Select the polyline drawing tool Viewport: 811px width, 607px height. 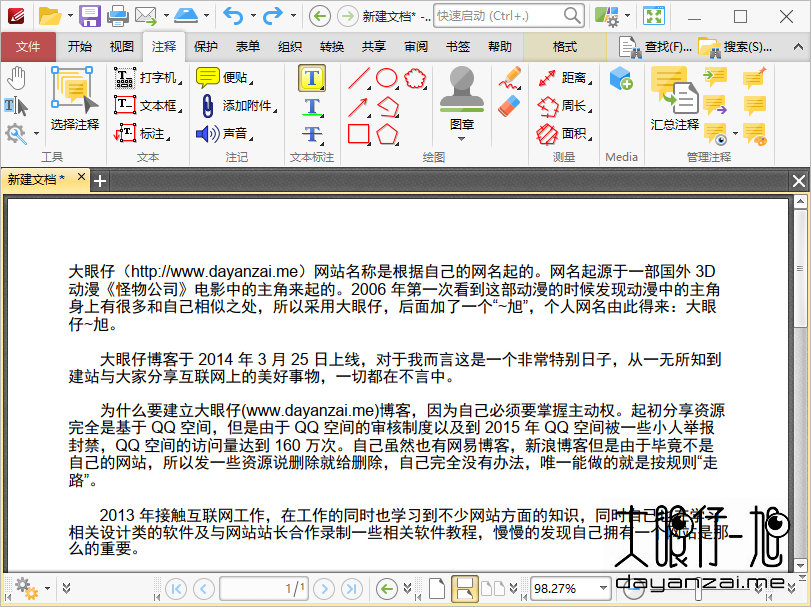387,107
